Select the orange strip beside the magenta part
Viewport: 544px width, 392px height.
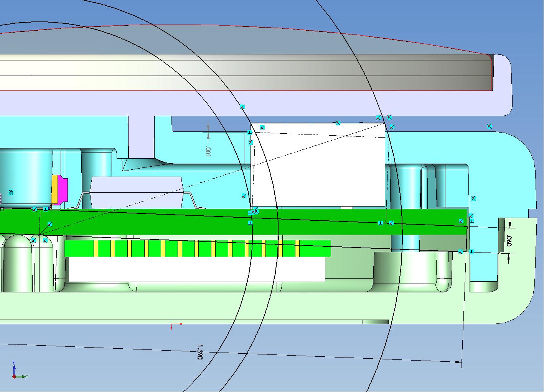[54, 189]
